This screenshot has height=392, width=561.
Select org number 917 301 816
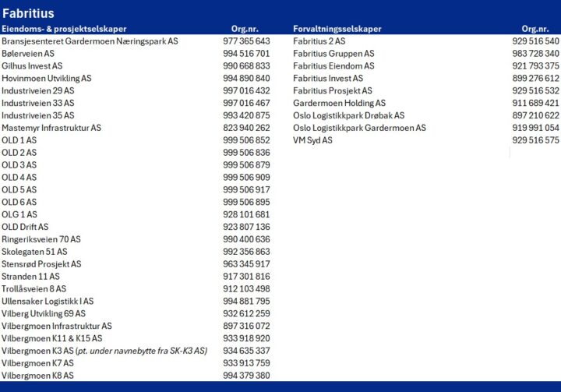click(246, 277)
